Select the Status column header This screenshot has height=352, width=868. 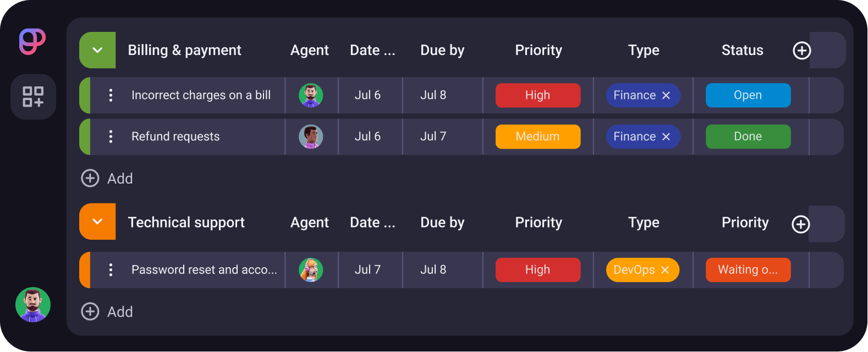pos(742,50)
